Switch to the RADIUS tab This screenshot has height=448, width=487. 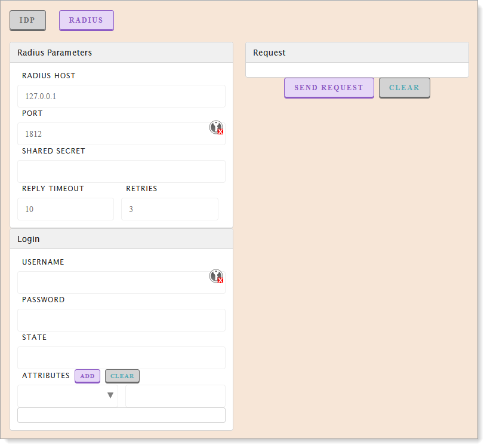coord(86,20)
